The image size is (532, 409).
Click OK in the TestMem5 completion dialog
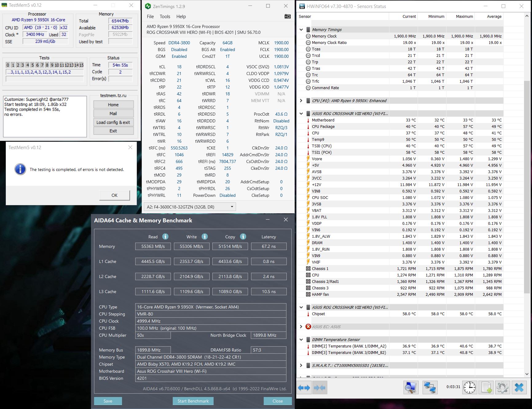[x=114, y=195]
